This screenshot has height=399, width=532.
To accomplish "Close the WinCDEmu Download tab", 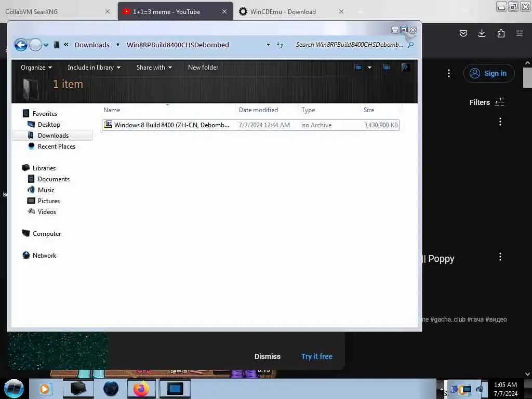I will tap(341, 11).
